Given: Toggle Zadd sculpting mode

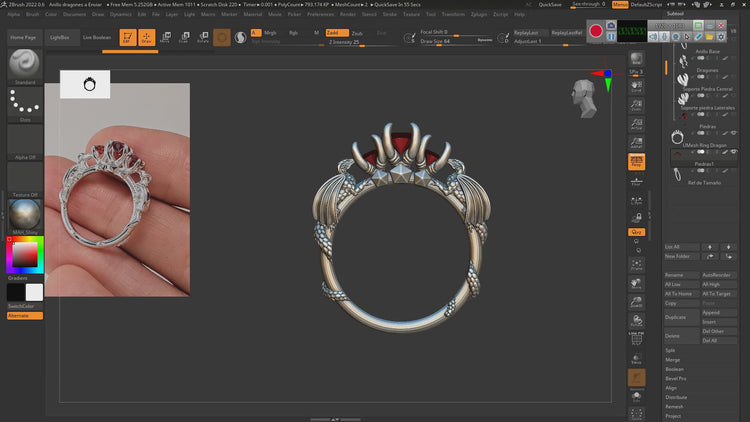Looking at the screenshot, I should [333, 33].
